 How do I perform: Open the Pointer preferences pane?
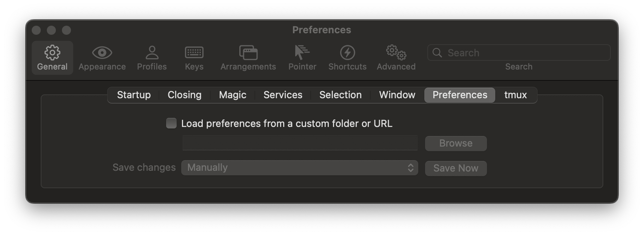(x=302, y=57)
